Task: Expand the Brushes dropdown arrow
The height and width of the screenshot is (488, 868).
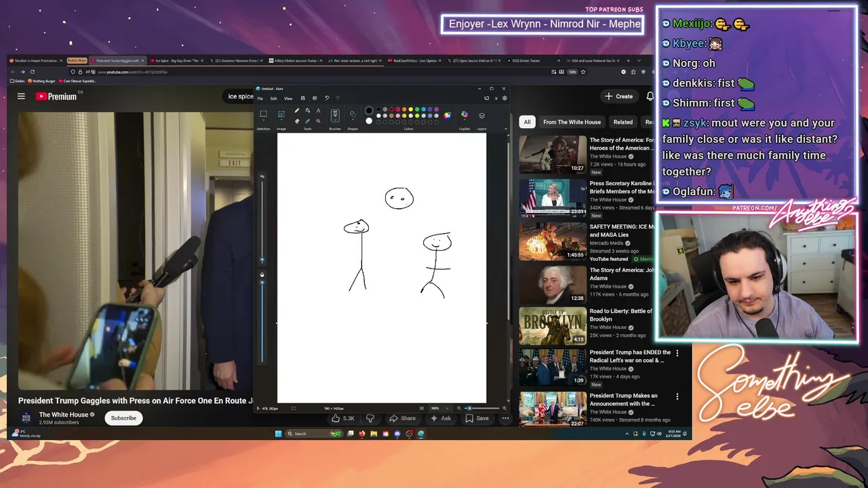Action: [335, 120]
